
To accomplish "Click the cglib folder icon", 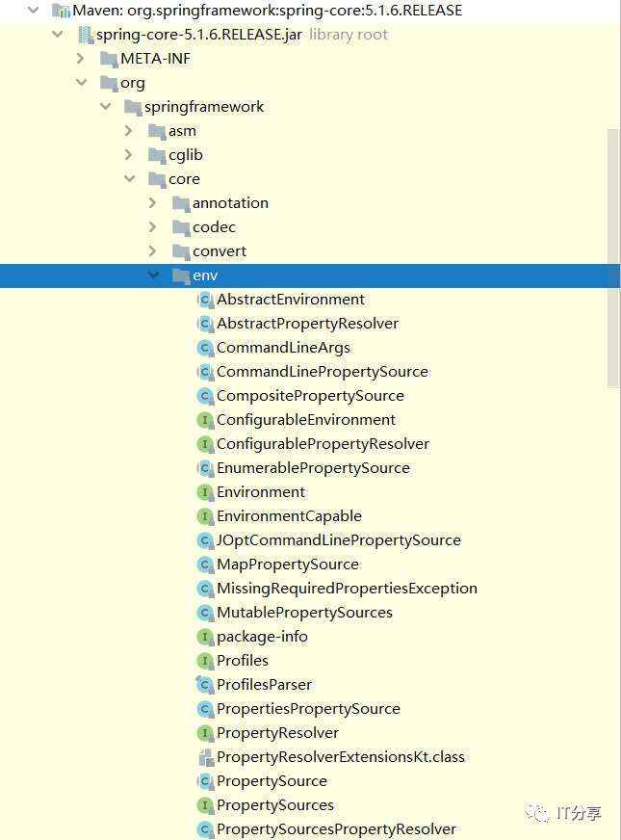I will pyautogui.click(x=157, y=155).
